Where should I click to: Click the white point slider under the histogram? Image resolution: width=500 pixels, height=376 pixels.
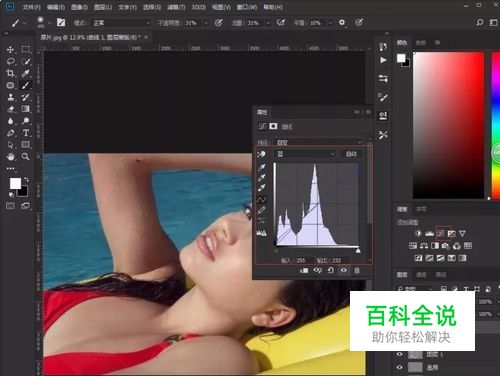(x=358, y=251)
